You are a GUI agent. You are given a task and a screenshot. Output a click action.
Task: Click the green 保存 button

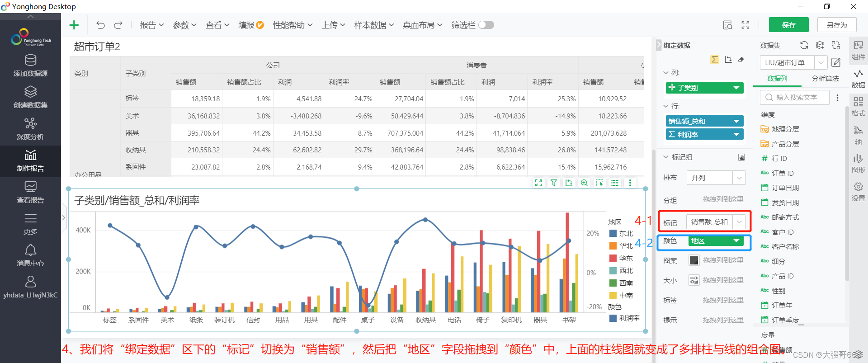(x=789, y=25)
